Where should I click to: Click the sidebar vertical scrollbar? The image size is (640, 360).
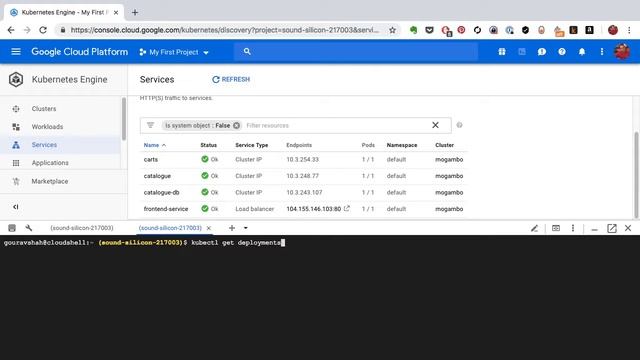click(124, 119)
